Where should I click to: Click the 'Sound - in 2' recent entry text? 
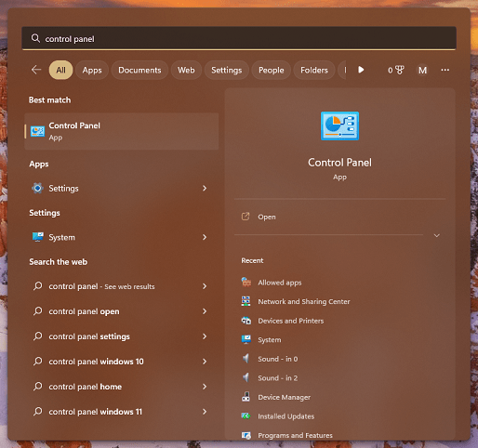click(x=278, y=378)
